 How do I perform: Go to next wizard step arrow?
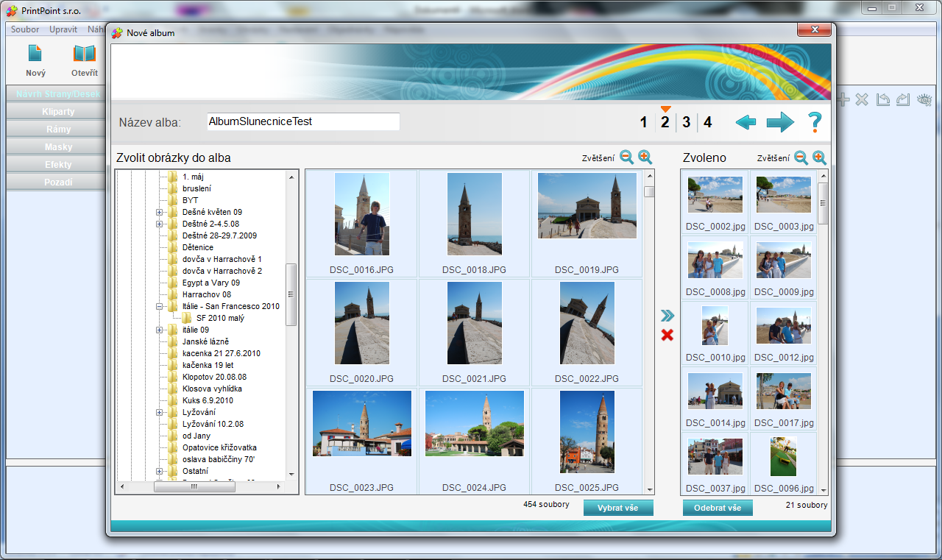click(x=780, y=122)
